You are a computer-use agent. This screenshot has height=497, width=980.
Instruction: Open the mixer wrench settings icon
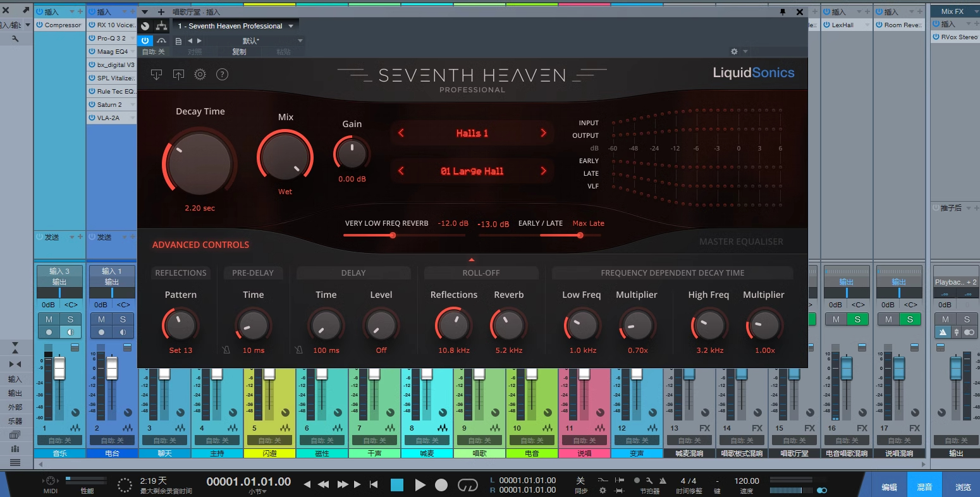point(15,39)
